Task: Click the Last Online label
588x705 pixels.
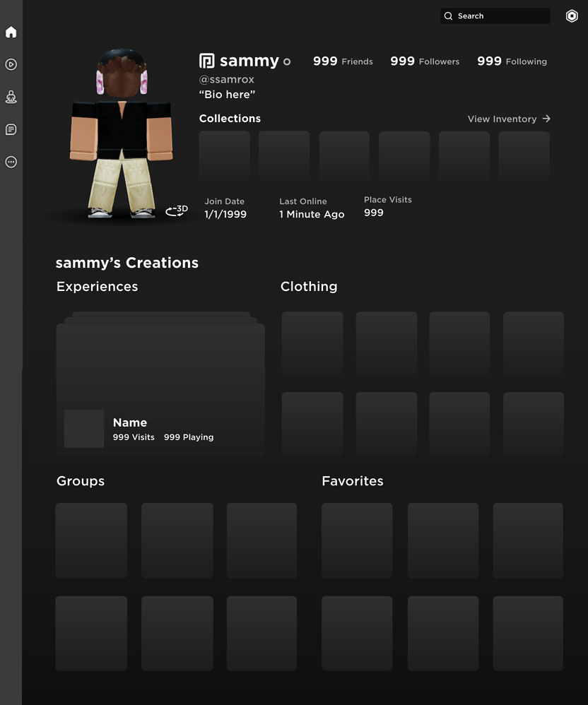Action: (302, 201)
